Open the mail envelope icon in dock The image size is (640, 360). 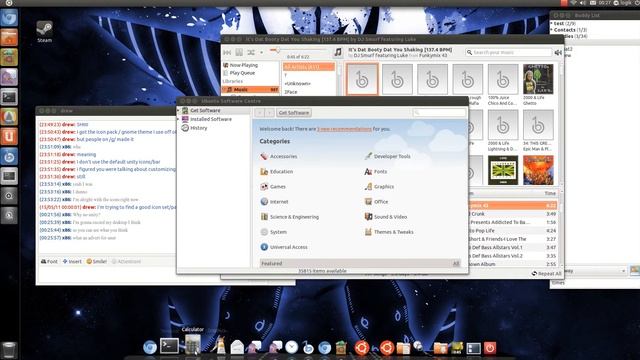pos(237,347)
